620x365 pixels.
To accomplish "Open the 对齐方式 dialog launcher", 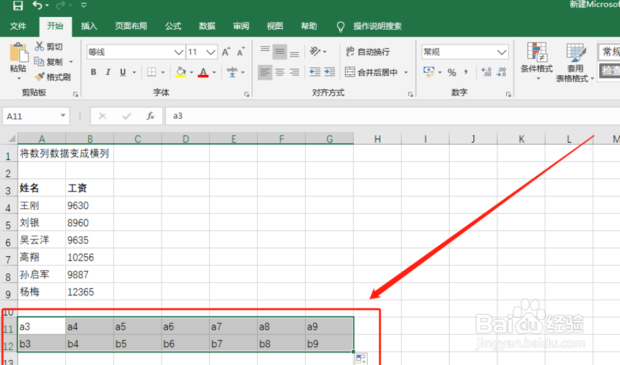I will coord(410,94).
